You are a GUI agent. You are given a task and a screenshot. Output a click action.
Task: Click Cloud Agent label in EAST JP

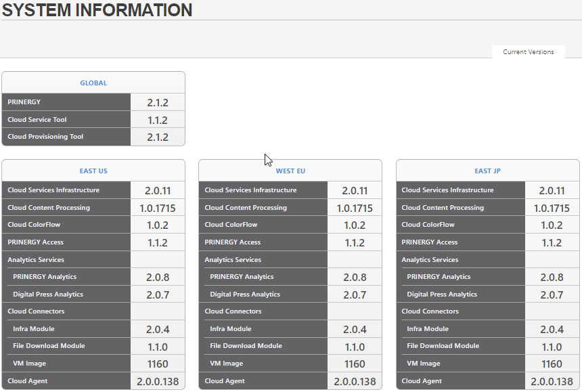(422, 381)
